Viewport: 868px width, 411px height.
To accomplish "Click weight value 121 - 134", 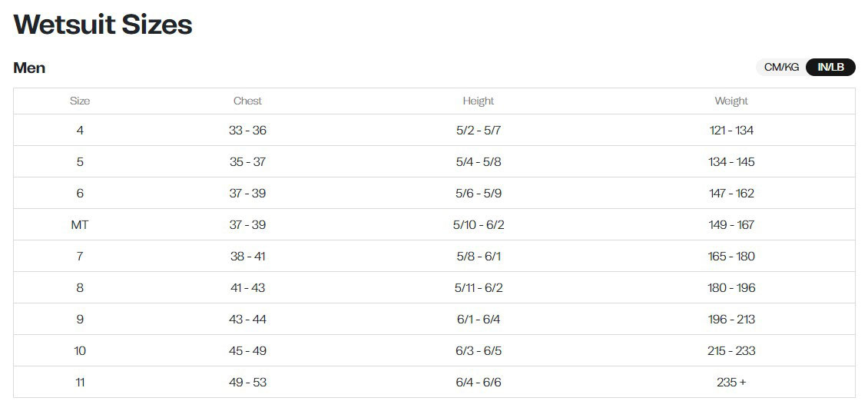I will [731, 131].
